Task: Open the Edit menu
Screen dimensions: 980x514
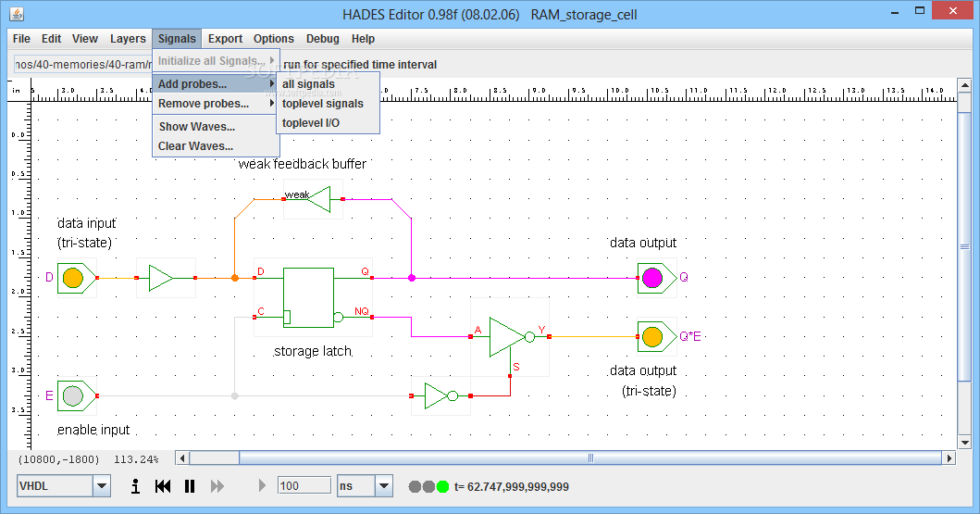Action: pyautogui.click(x=51, y=39)
